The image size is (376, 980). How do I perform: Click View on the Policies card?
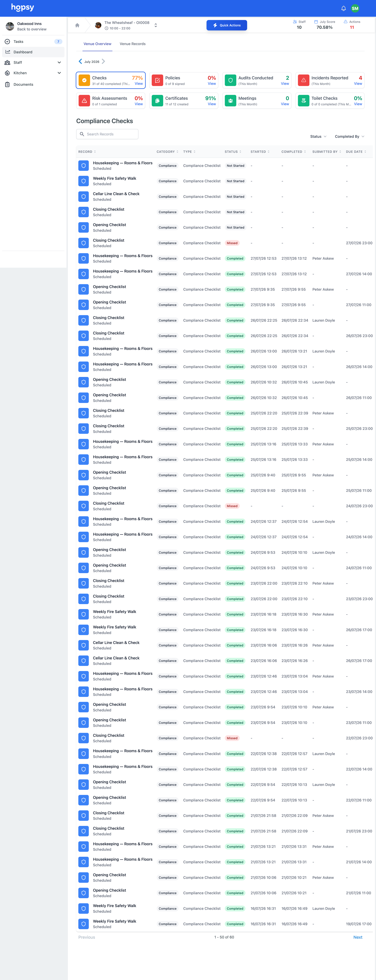212,84
